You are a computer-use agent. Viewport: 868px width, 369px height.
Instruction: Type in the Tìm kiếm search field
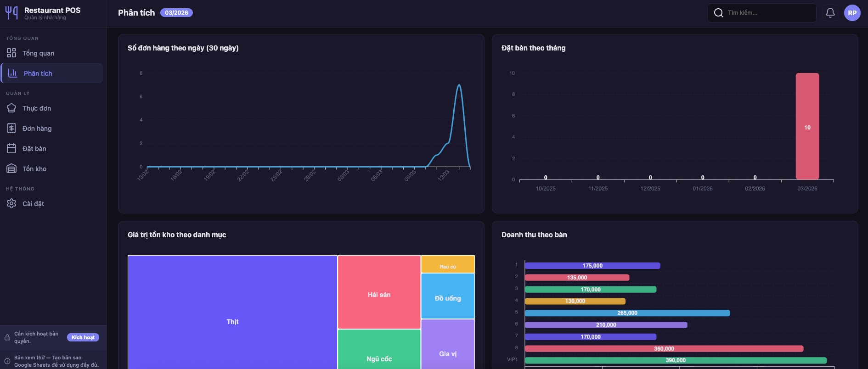click(x=769, y=13)
